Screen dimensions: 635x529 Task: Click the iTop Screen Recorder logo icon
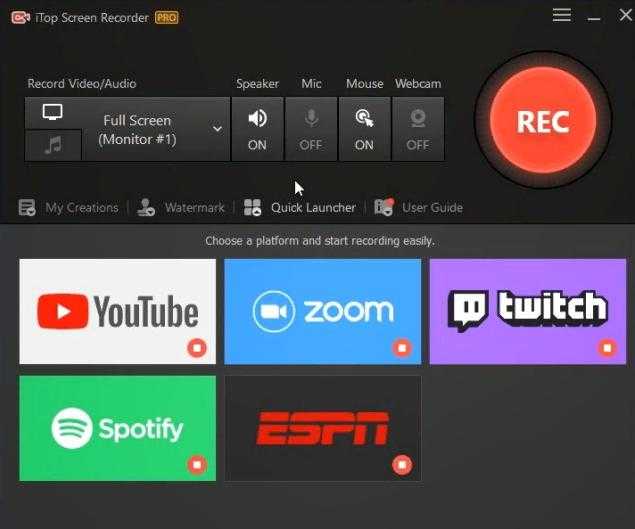click(20, 17)
